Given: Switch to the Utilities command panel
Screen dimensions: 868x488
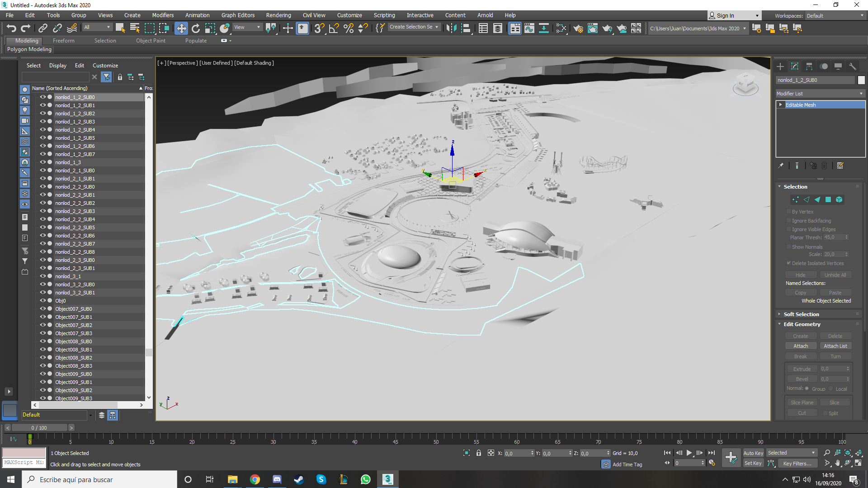Looking at the screenshot, I should (x=853, y=66).
